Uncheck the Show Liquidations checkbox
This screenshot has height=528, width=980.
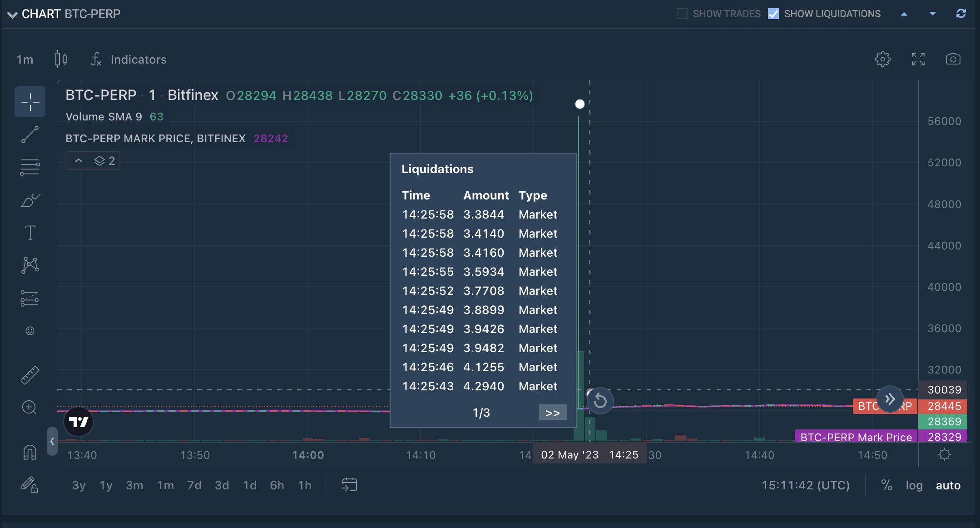tap(773, 14)
